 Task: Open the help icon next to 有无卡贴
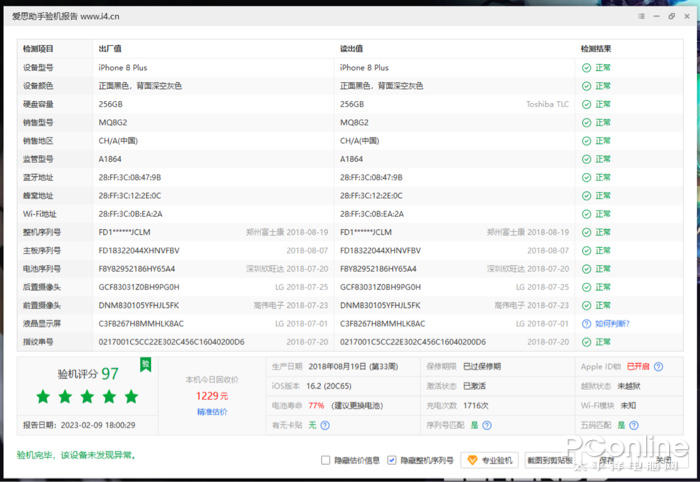click(325, 425)
